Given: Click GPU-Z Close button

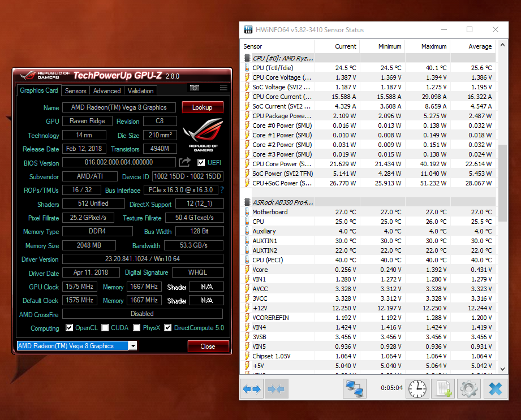Looking at the screenshot, I should pos(208,347).
